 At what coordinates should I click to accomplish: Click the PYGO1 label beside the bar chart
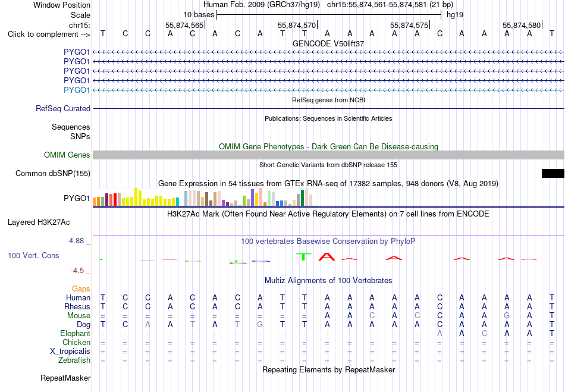77,198
